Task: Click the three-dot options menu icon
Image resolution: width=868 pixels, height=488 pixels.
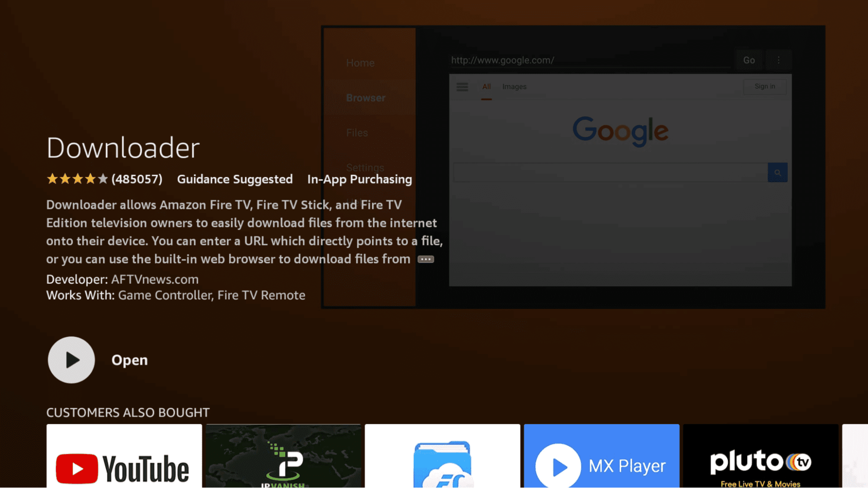Action: [778, 59]
